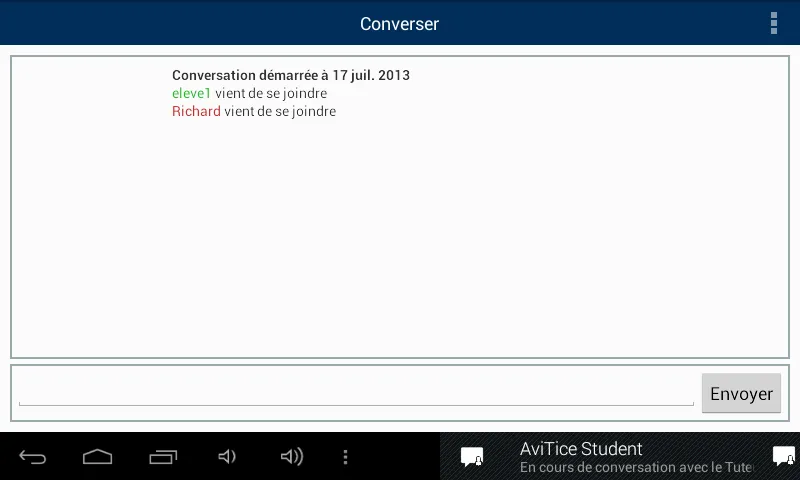Tap the chat icon at far right of system bar
The height and width of the screenshot is (480, 800).
(x=784, y=456)
